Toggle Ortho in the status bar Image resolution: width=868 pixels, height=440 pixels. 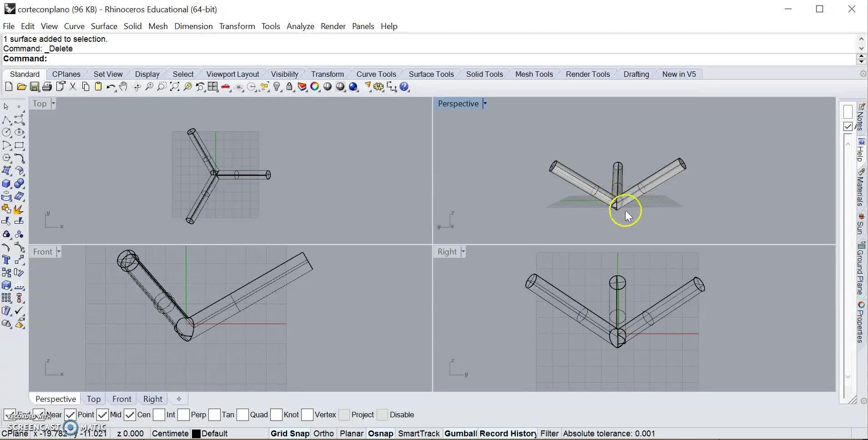323,433
